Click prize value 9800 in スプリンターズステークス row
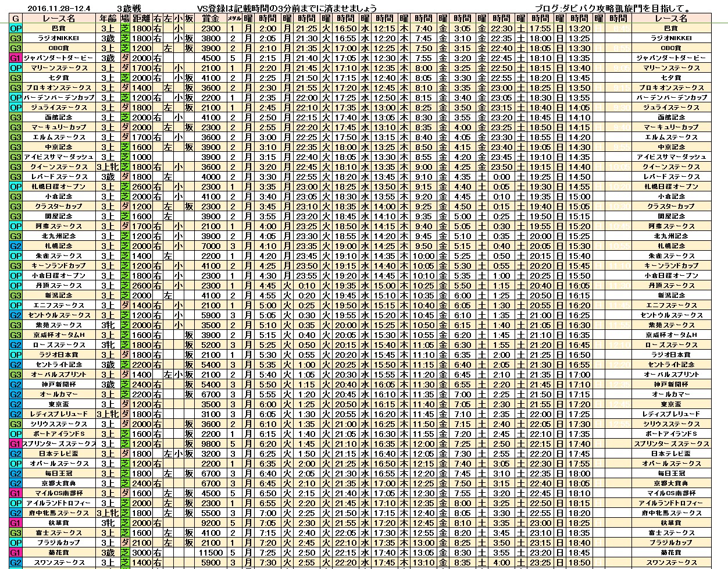728x569 pixels. [210, 444]
